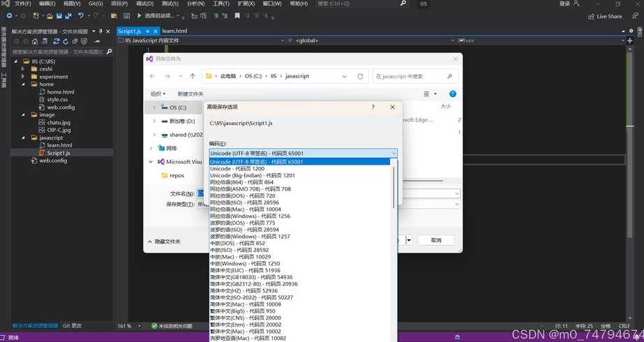
Task: Pin the Solution Explorer panel with pushpin
Action: [100, 31]
